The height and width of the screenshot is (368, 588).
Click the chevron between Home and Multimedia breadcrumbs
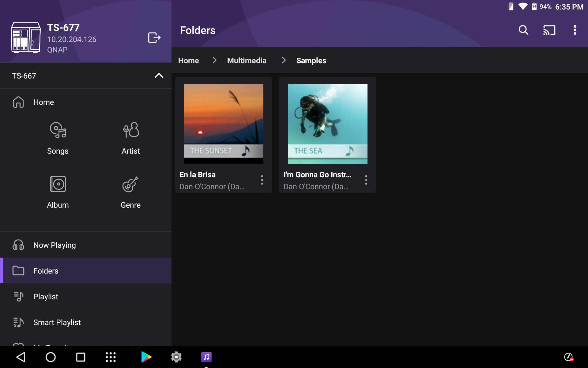[214, 60]
